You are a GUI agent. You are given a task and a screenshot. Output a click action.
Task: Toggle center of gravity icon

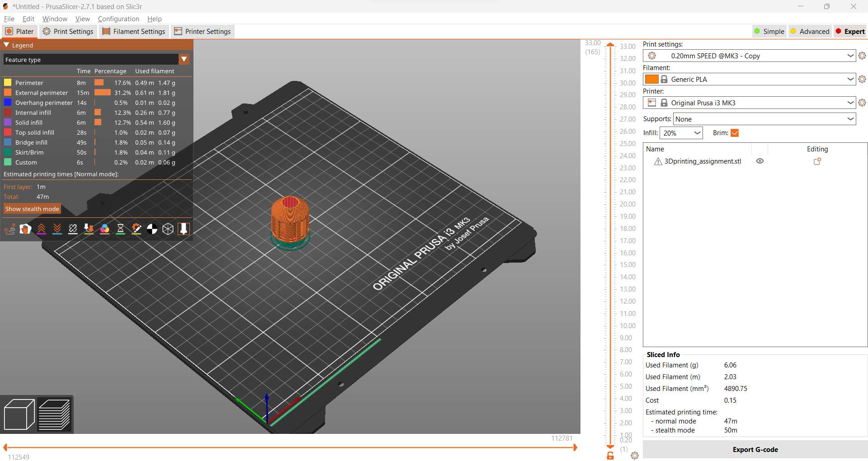tap(152, 229)
